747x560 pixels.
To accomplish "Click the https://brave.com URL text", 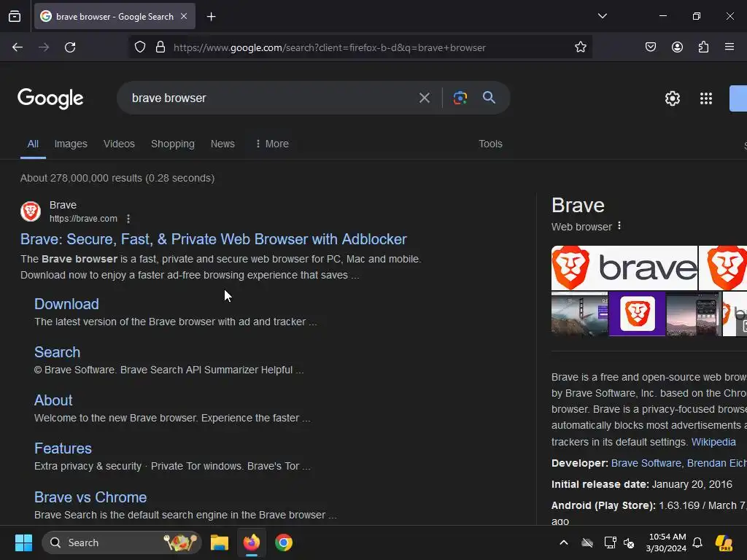I will 83,219.
